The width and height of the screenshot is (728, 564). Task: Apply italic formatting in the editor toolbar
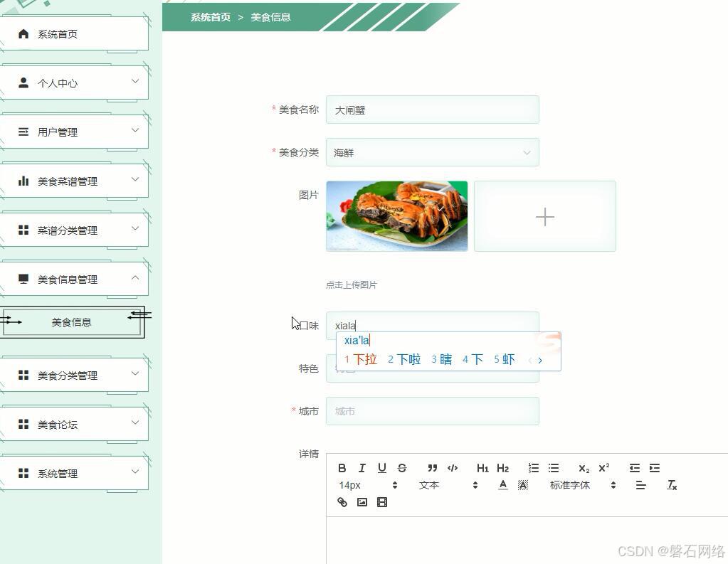[362, 468]
